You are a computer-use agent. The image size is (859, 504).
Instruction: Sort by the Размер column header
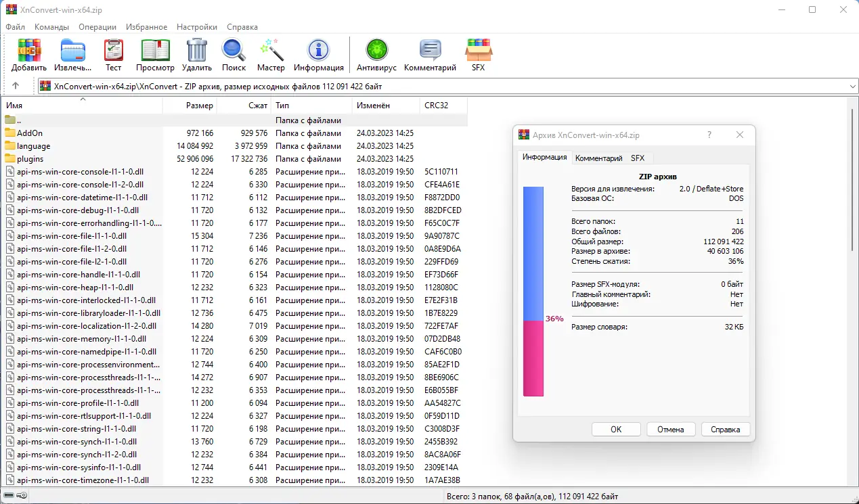tap(190, 106)
